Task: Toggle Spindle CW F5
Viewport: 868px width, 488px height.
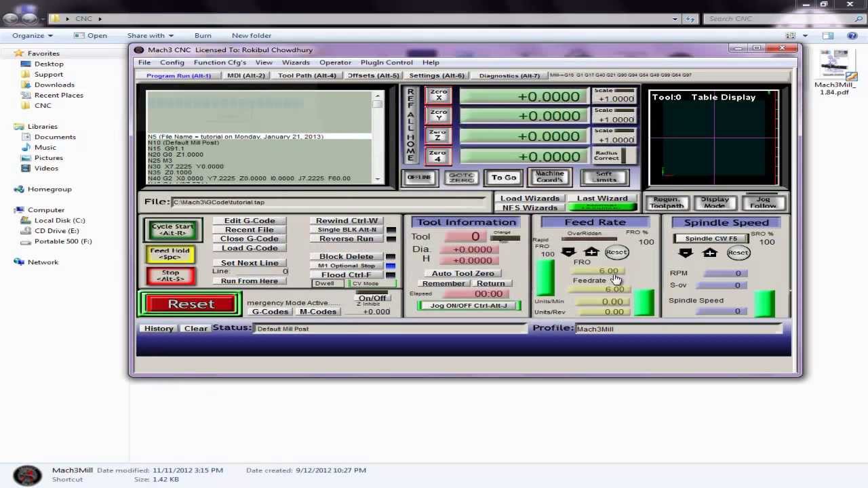Action: [x=711, y=239]
